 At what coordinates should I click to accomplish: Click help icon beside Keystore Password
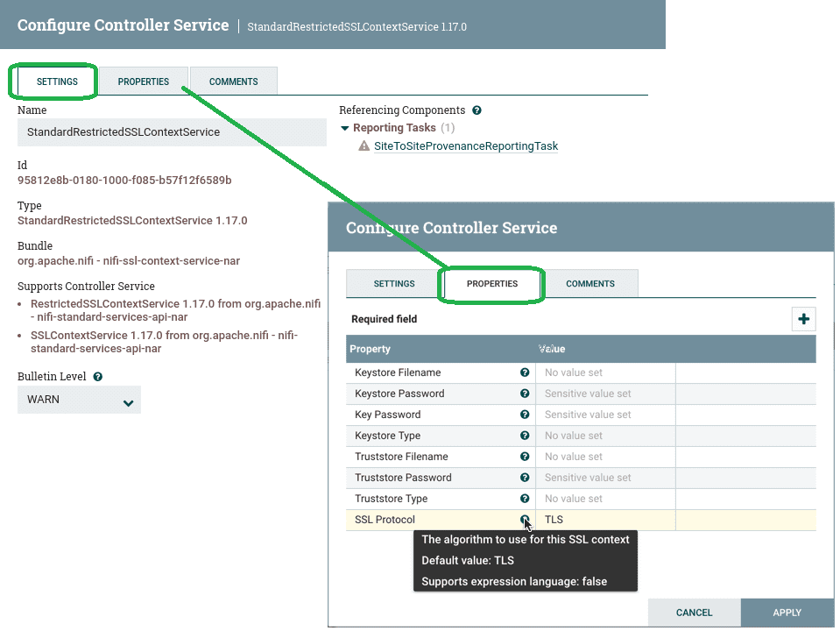pyautogui.click(x=525, y=393)
